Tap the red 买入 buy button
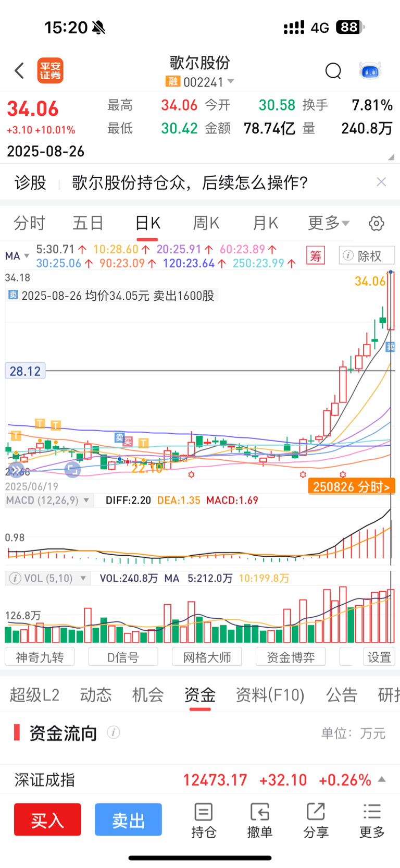Image resolution: width=400 pixels, height=868 pixels. [47, 820]
